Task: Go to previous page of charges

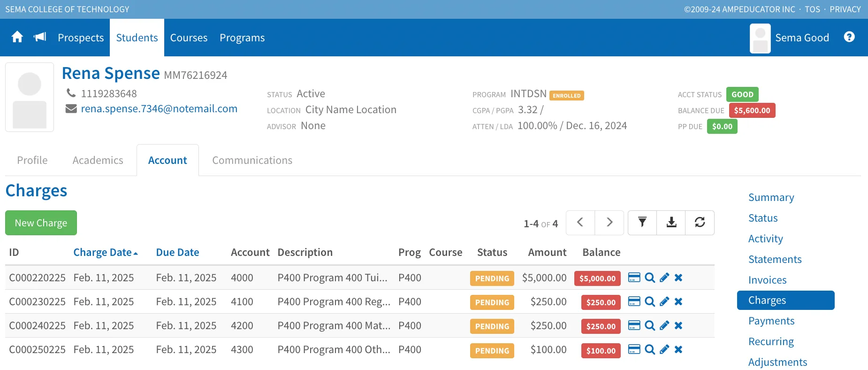Action: pyautogui.click(x=580, y=223)
